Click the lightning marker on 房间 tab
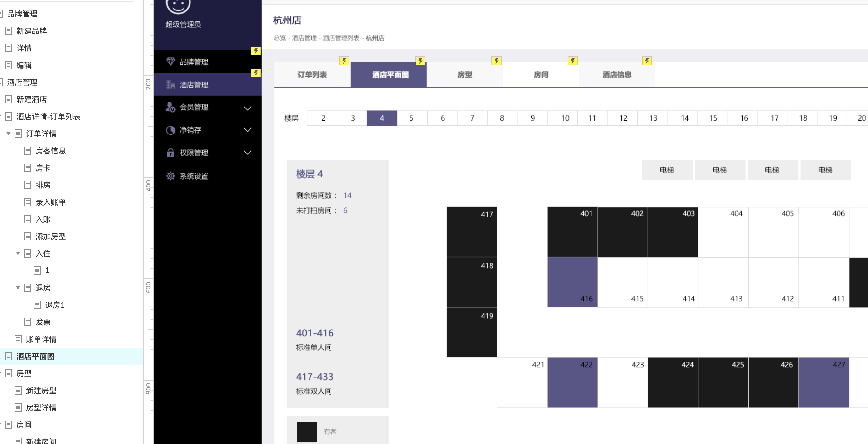 (x=572, y=61)
